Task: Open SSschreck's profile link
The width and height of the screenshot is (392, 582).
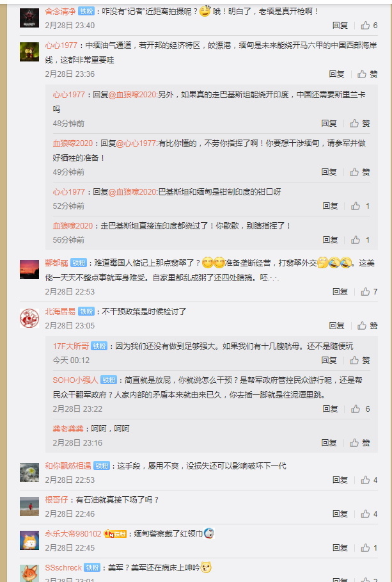Action: point(63,568)
